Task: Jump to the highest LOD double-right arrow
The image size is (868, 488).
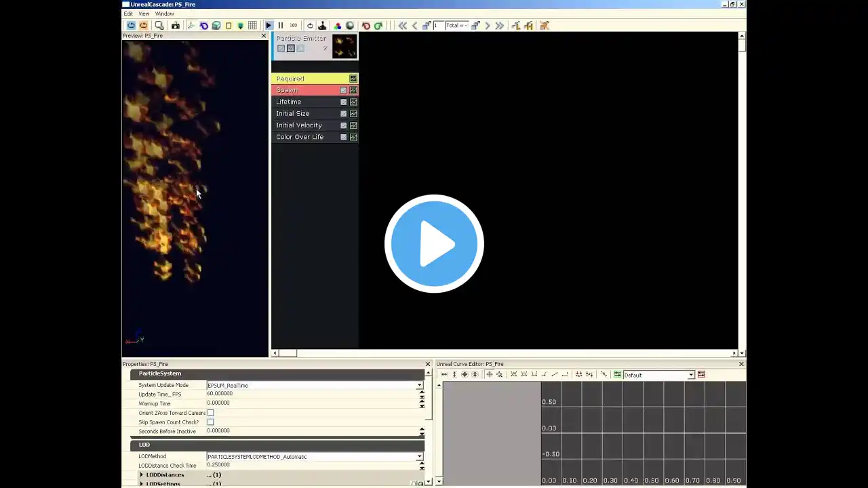Action: point(500,26)
